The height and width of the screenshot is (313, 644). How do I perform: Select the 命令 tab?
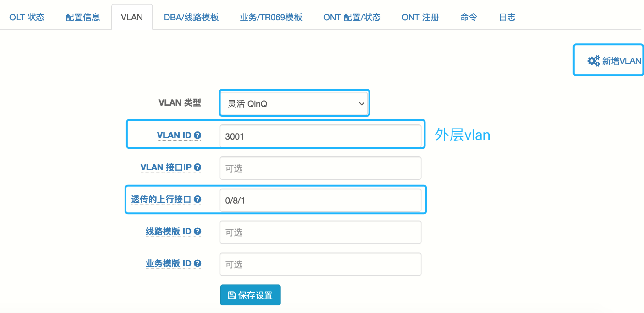469,17
